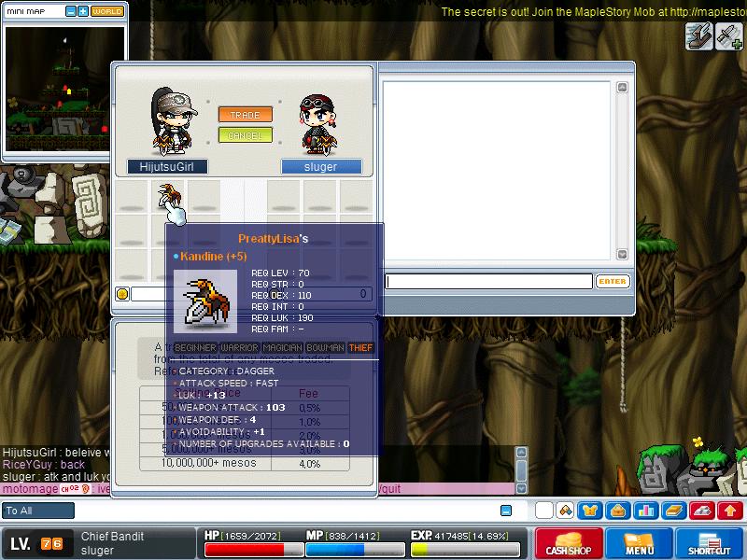Viewport: 747px width, 560px height.
Task: Click the sluger name tag
Action: pyautogui.click(x=321, y=167)
